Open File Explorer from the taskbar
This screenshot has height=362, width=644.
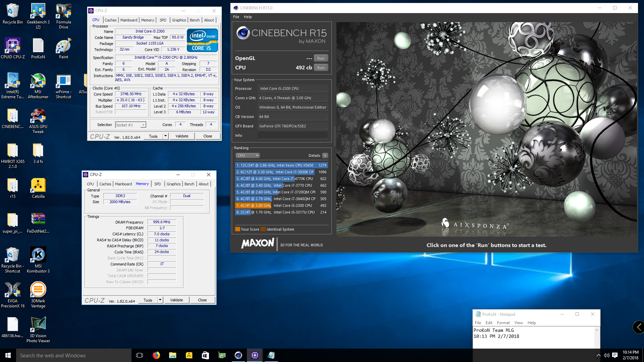pyautogui.click(x=172, y=355)
